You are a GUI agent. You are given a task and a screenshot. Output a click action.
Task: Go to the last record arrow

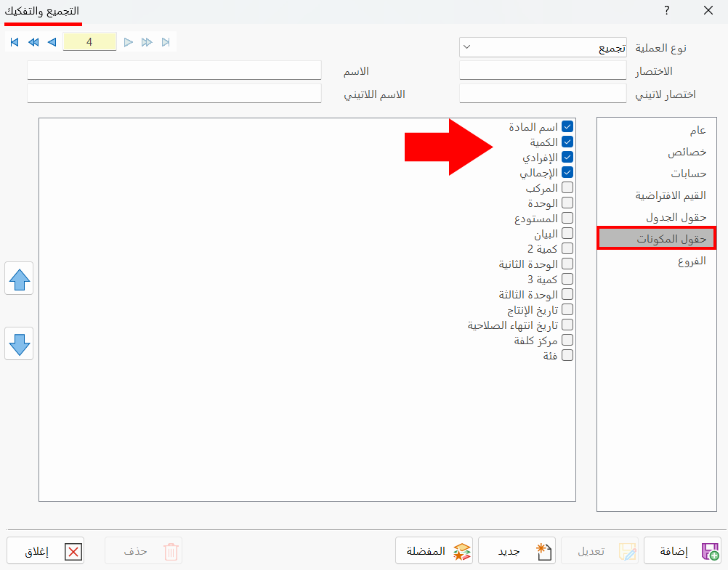click(166, 42)
